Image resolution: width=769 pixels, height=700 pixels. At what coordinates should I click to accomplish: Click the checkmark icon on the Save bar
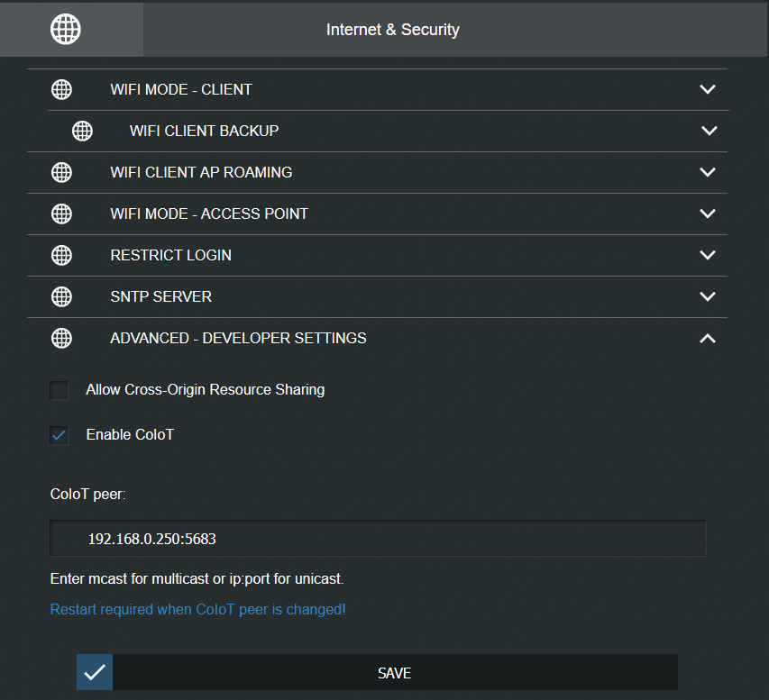click(95, 672)
